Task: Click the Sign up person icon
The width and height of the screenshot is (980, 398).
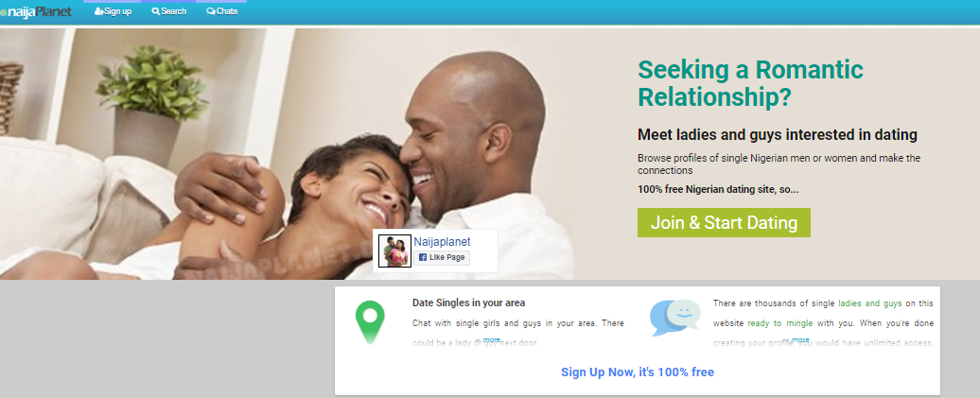Action: [x=98, y=11]
